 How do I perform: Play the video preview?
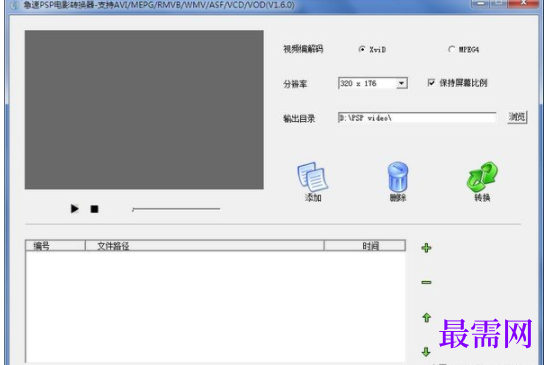[74, 209]
